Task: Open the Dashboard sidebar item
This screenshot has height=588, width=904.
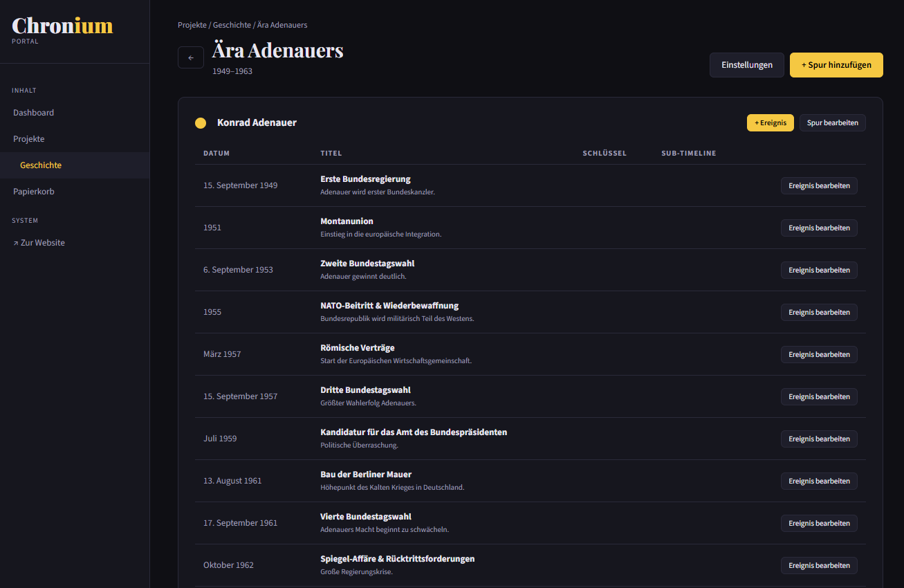Action: click(33, 113)
